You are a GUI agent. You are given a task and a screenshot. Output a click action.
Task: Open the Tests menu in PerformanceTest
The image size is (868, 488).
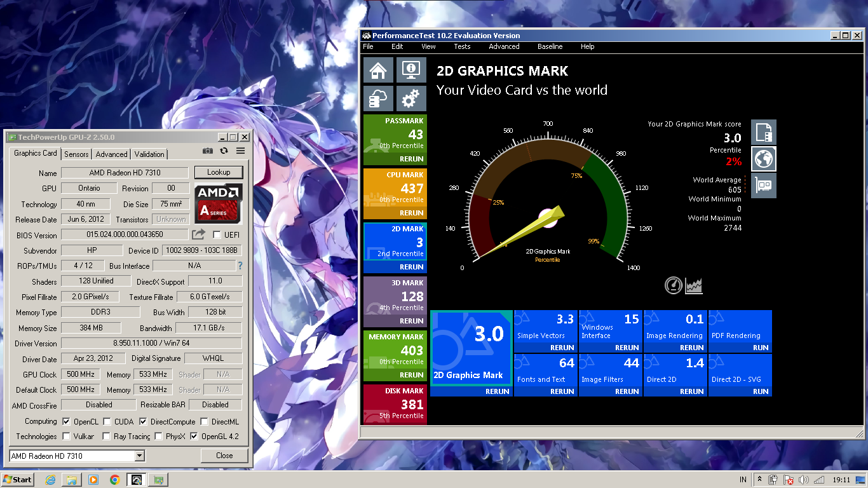(x=462, y=46)
